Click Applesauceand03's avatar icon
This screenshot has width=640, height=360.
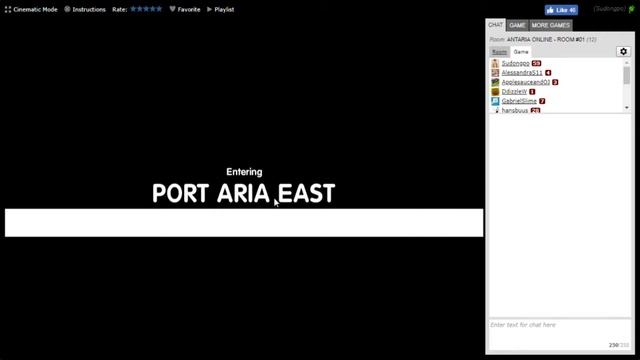[495, 82]
